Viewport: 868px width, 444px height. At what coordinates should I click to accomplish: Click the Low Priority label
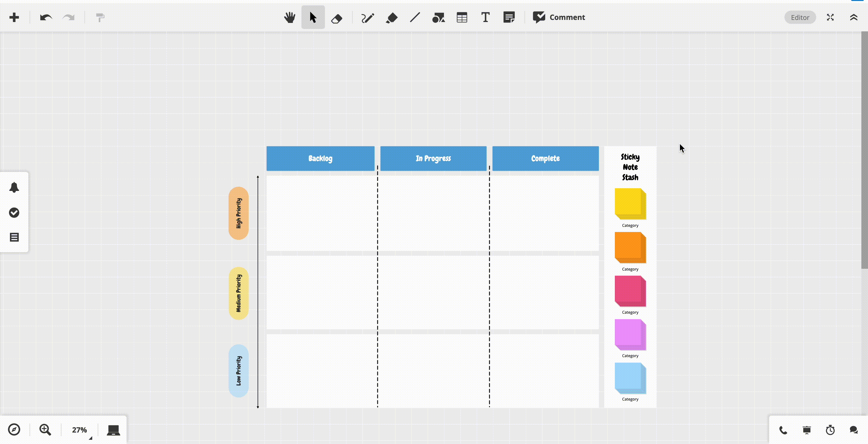coord(239,371)
